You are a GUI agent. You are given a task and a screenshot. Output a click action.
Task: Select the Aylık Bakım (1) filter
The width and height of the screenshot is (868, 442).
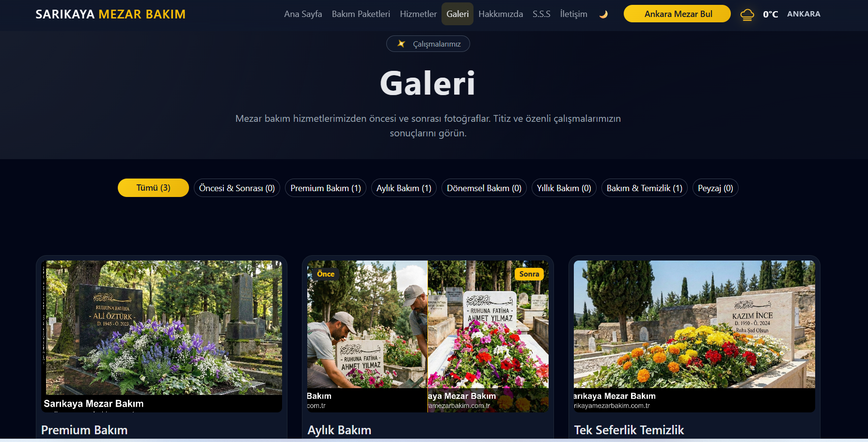click(x=404, y=188)
